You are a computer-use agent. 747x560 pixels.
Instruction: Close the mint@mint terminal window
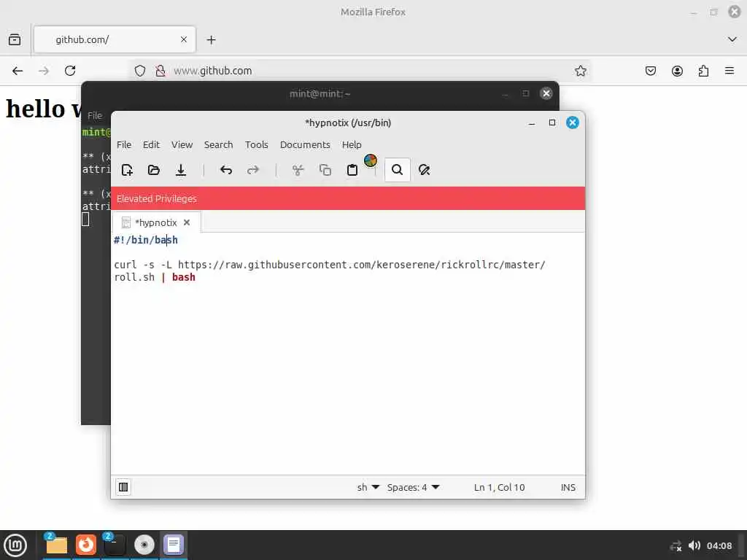[546, 93]
